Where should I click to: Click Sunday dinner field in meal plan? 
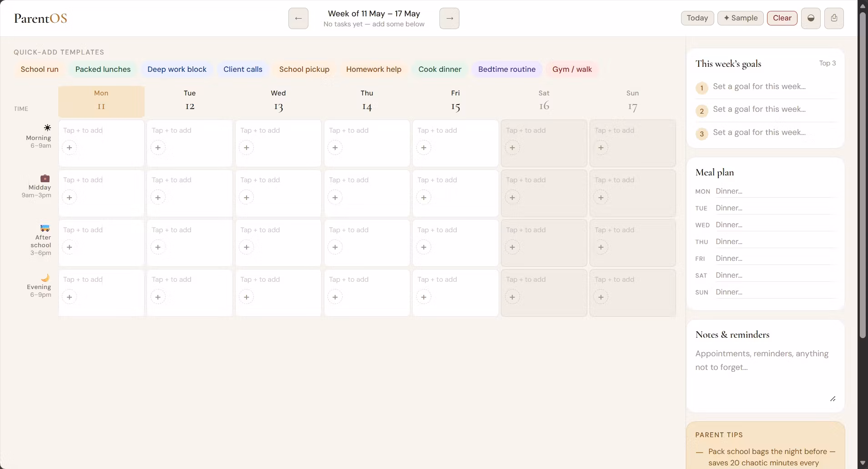(775, 292)
